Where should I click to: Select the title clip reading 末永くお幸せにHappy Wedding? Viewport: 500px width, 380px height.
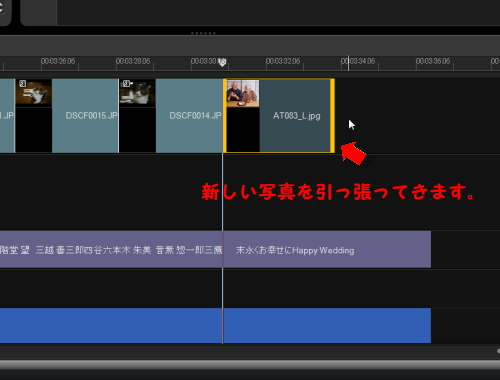[327, 249]
